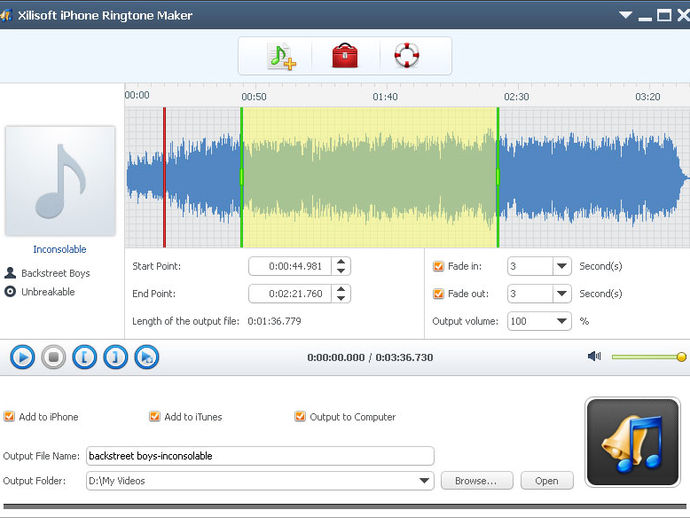Click the artist person icon beside Backstreet Boys
Viewport: 690px width, 518px height.
[10, 273]
